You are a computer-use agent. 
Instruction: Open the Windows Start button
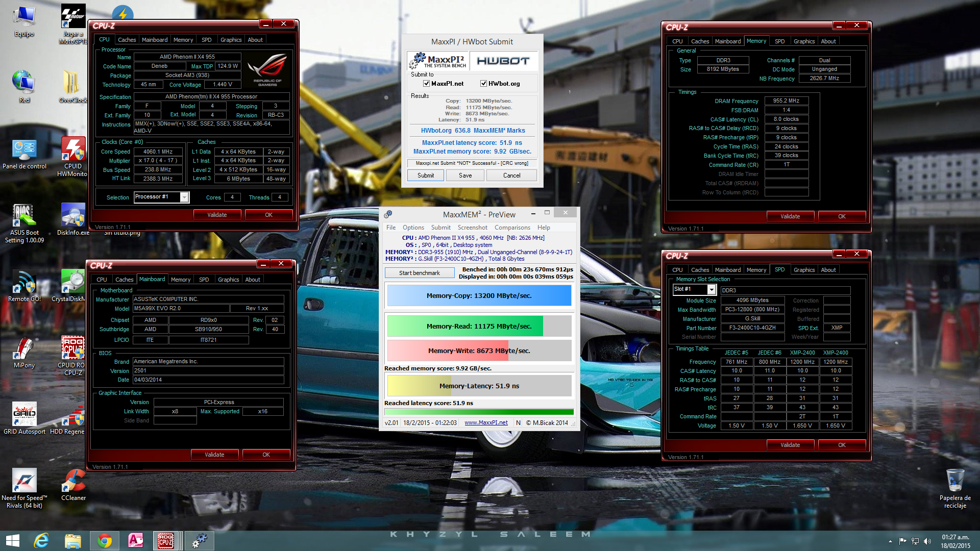coord(12,541)
